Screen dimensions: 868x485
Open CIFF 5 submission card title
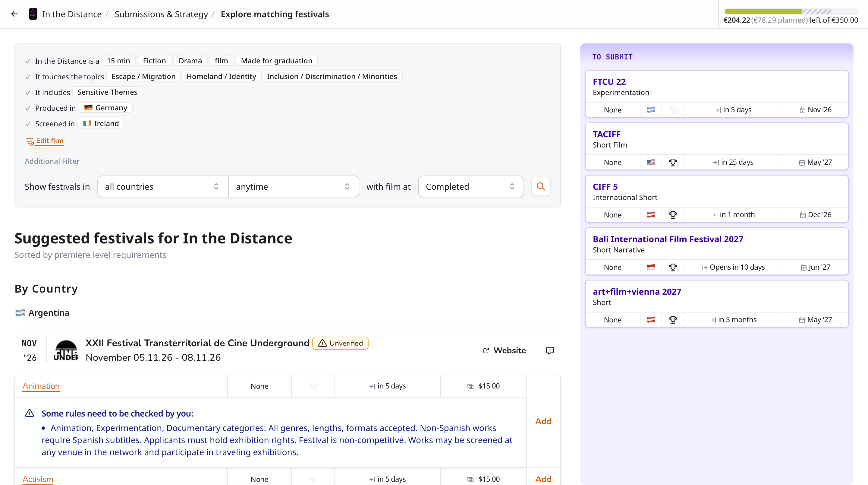point(605,186)
